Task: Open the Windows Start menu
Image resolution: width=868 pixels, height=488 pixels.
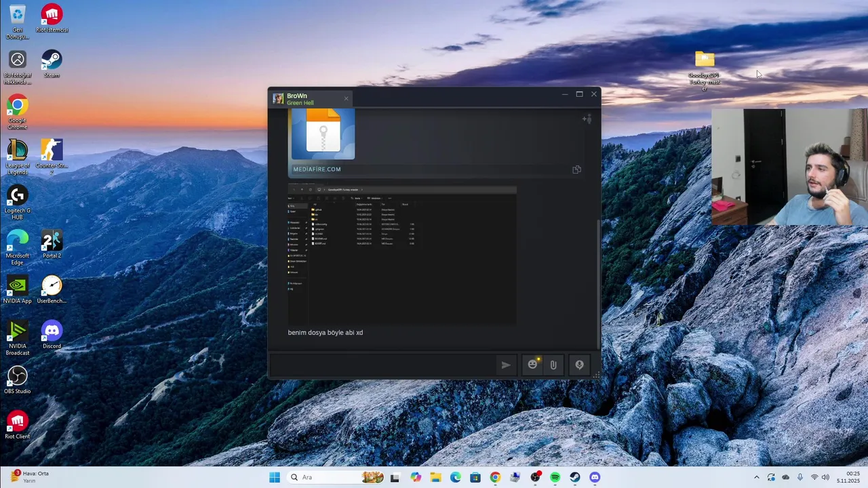Action: click(x=275, y=477)
